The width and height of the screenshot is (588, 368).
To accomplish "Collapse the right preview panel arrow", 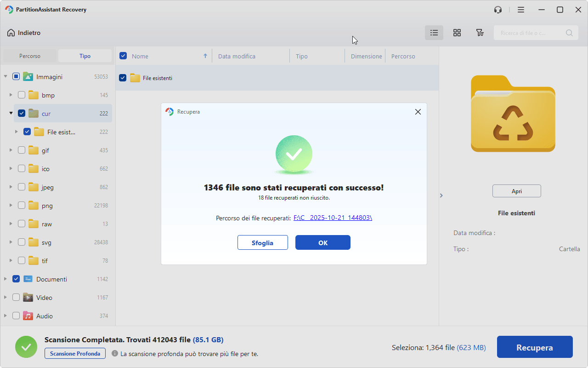I will (441, 195).
